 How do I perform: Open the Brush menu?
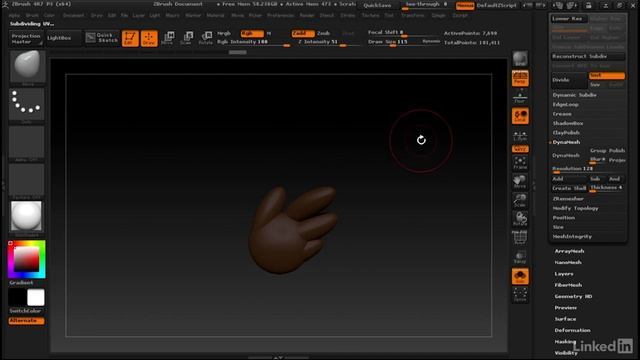point(32,16)
